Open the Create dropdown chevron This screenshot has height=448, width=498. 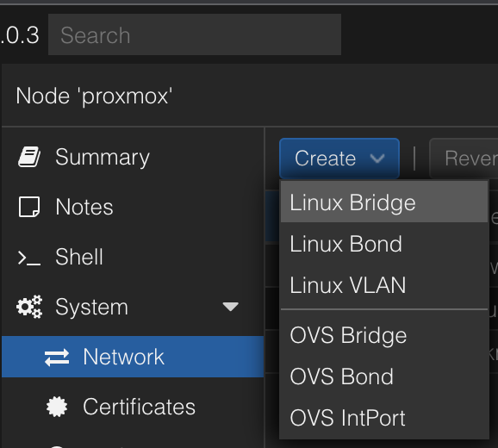click(377, 159)
